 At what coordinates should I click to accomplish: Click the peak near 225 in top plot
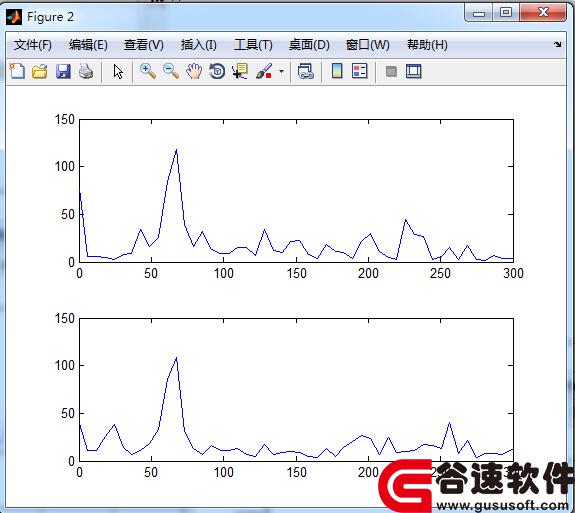[x=405, y=219]
